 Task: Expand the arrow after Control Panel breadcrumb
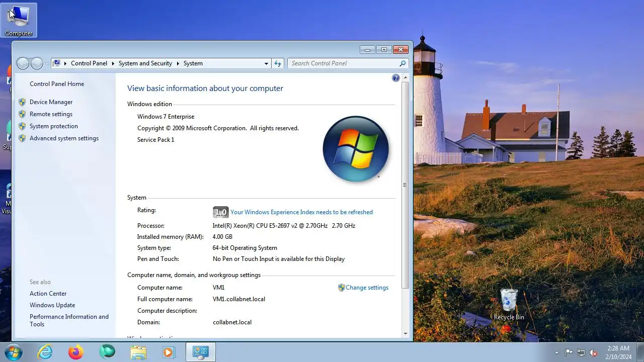click(114, 63)
